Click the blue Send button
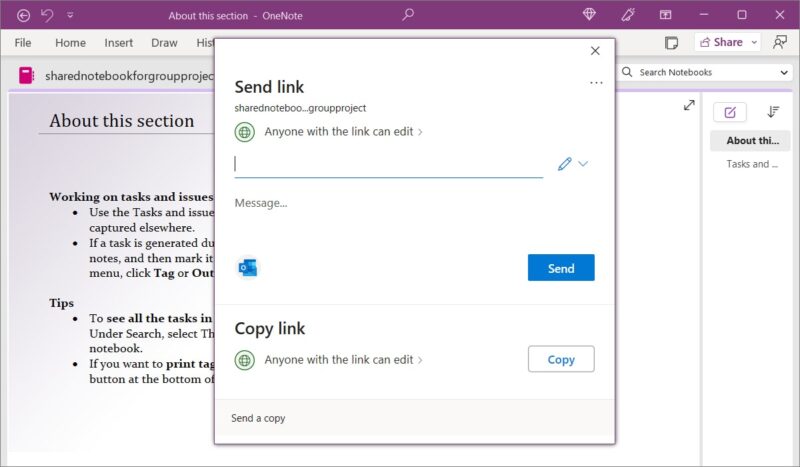 561,267
